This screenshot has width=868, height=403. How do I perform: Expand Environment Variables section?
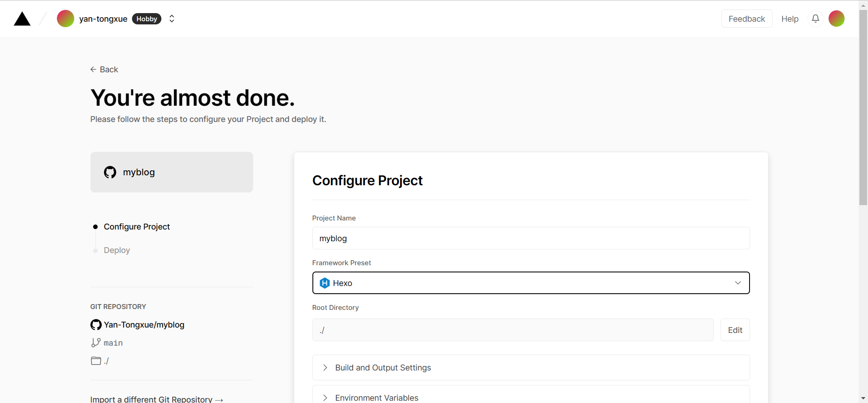(x=376, y=398)
